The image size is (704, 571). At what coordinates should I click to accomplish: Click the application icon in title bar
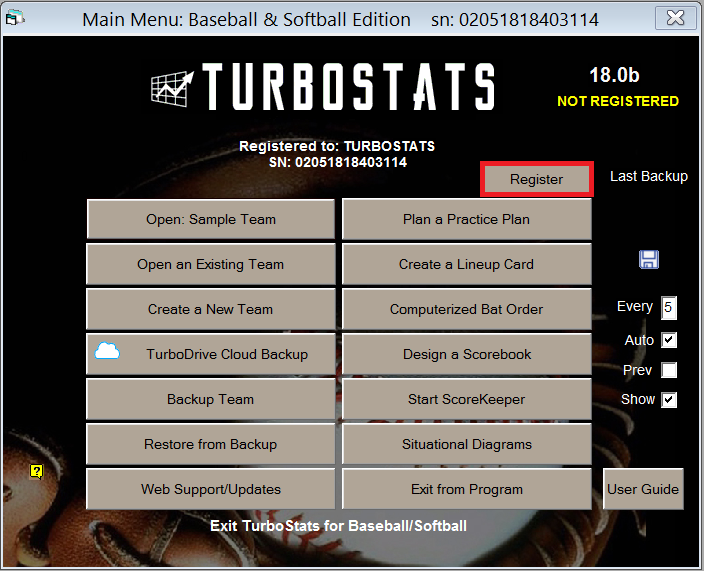14,18
